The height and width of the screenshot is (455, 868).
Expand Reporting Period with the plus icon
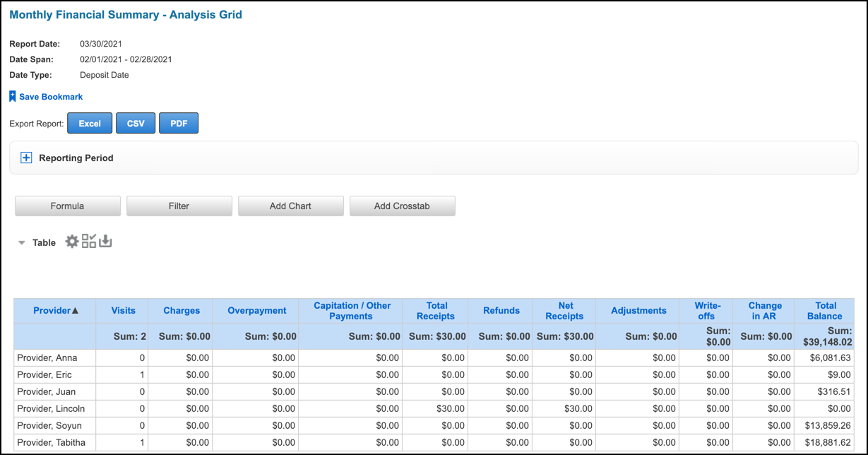pos(26,158)
